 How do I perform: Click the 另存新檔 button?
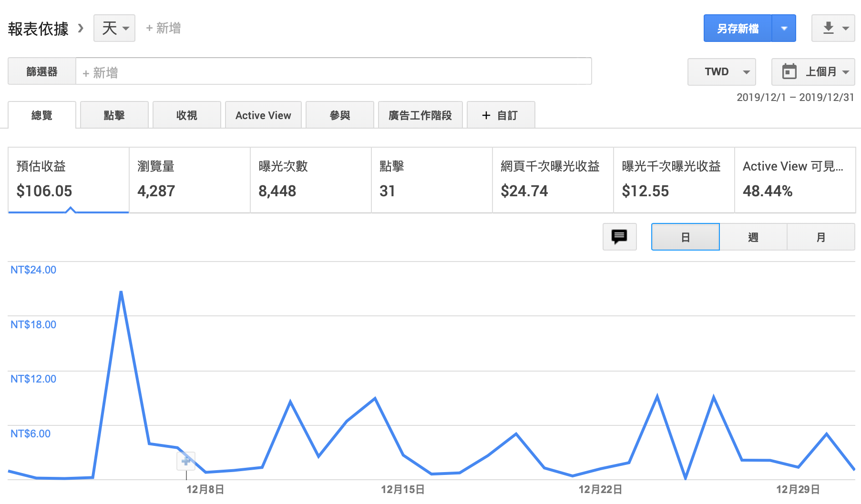point(737,29)
